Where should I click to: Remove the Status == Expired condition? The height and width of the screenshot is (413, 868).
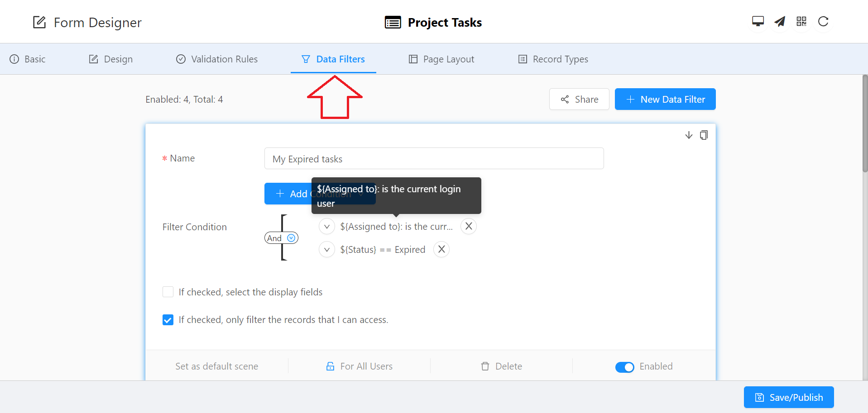(441, 249)
